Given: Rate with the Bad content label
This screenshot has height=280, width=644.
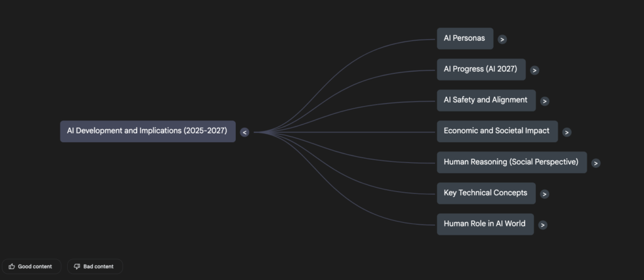Looking at the screenshot, I should [x=99, y=266].
